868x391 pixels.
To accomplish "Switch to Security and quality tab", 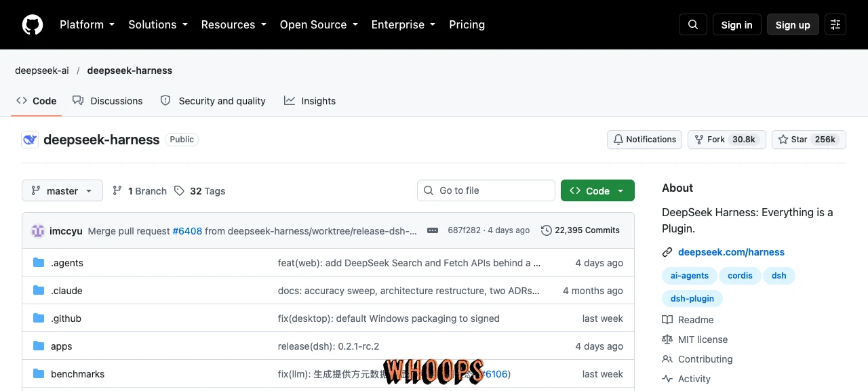I will coord(213,101).
